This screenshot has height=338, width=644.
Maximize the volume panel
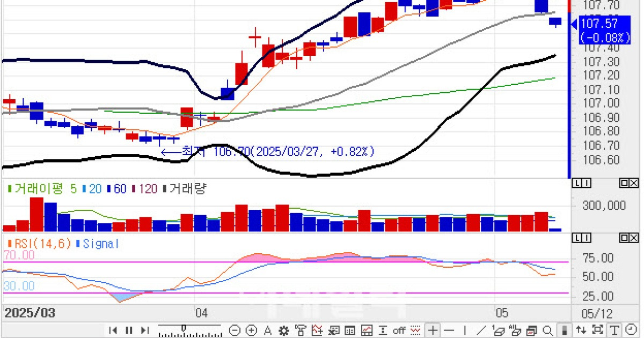624,183
